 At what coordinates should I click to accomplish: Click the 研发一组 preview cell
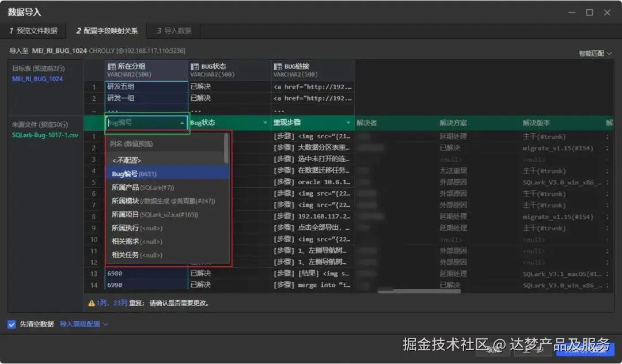[x=146, y=98]
